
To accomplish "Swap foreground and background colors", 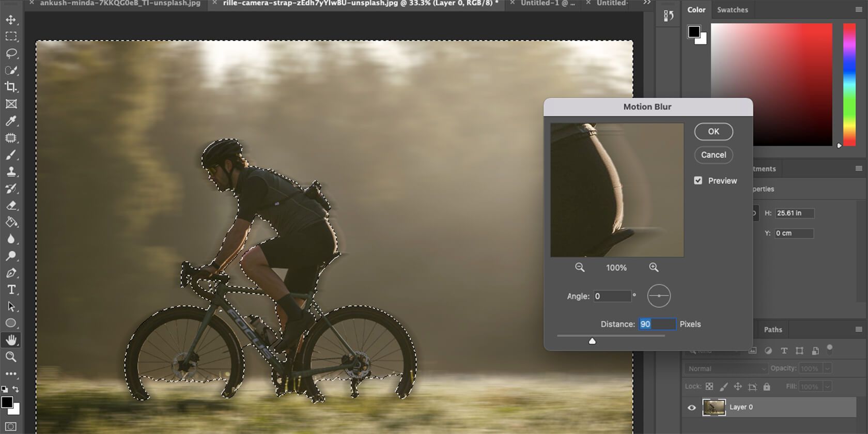I will click(x=16, y=389).
